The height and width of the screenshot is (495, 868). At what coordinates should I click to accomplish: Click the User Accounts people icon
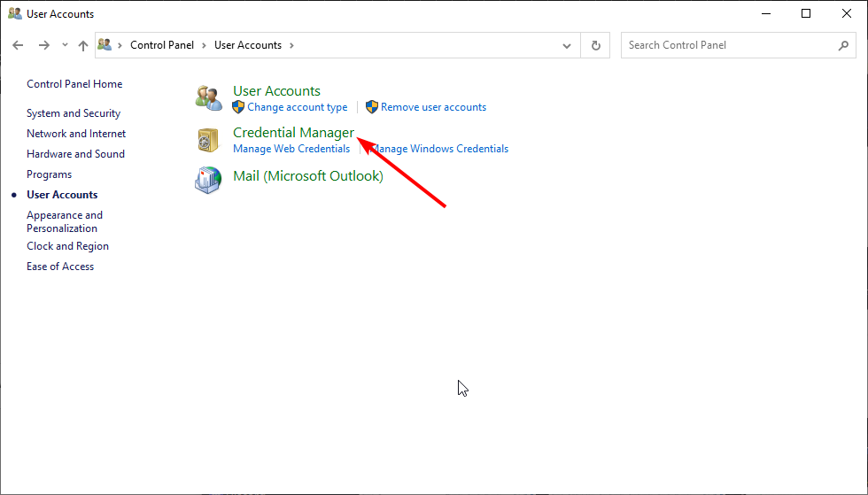(209, 98)
